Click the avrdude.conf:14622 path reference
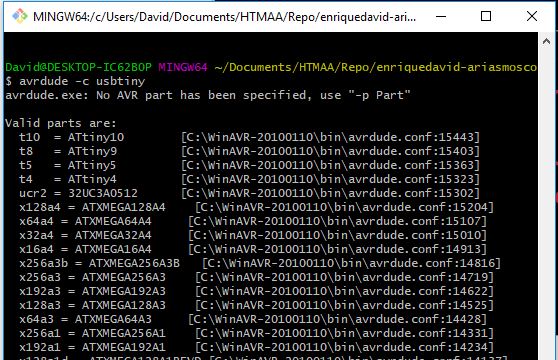The image size is (558, 360). coord(344,291)
